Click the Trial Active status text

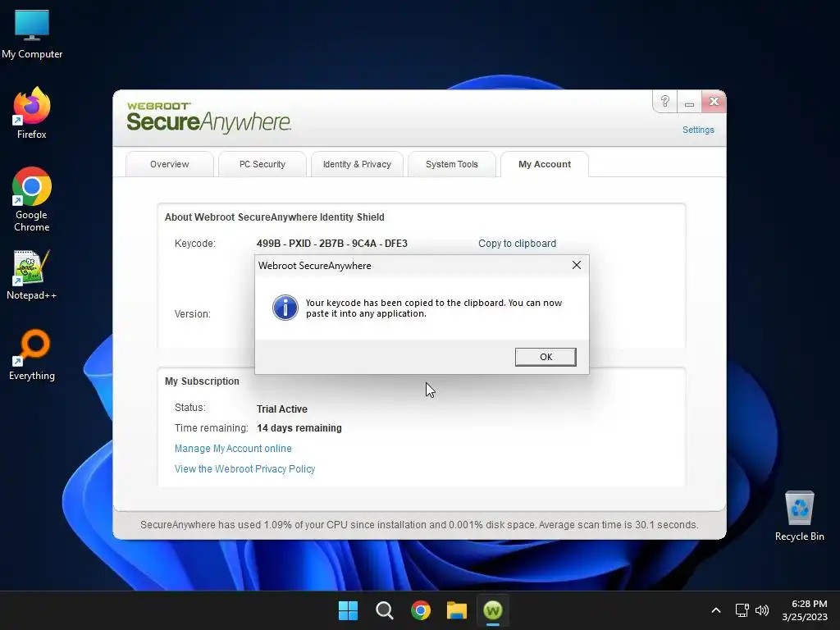(x=282, y=409)
